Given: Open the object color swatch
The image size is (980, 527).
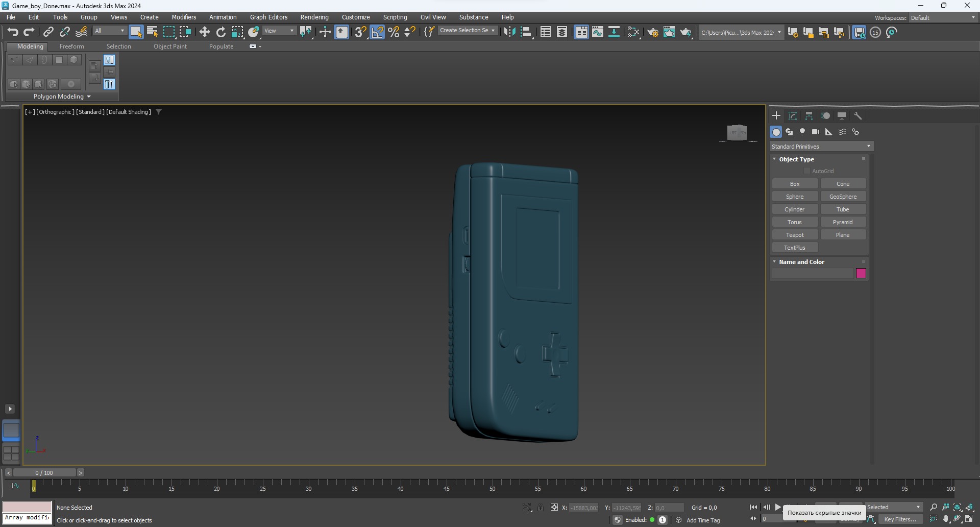Looking at the screenshot, I should coord(861,273).
